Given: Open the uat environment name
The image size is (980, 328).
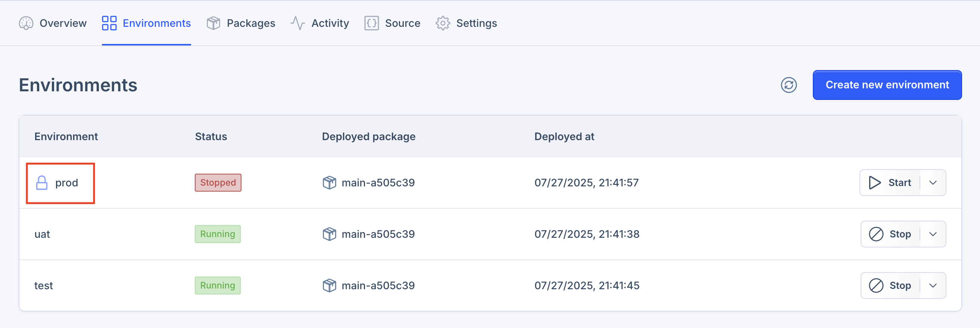Looking at the screenshot, I should point(42,234).
